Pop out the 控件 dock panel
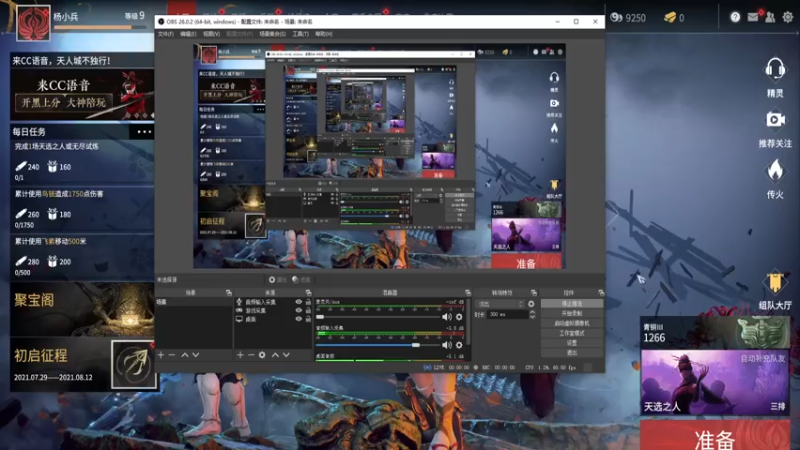 click(601, 292)
